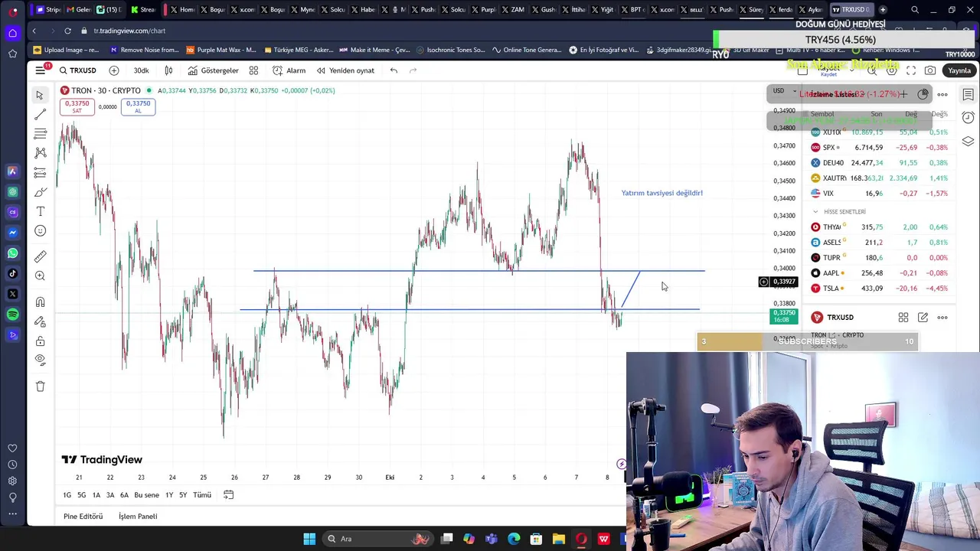
Task: Open the alerts clock panel icon
Action: point(968,118)
